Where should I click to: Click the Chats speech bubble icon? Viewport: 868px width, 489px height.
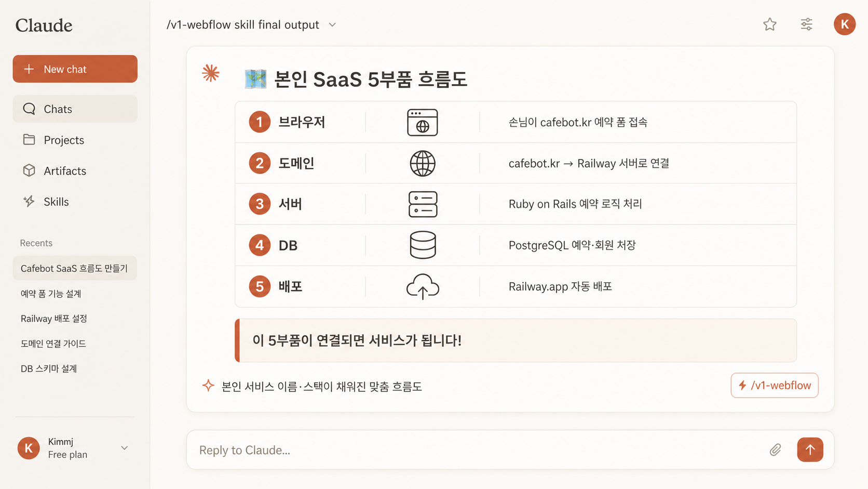pos(29,109)
